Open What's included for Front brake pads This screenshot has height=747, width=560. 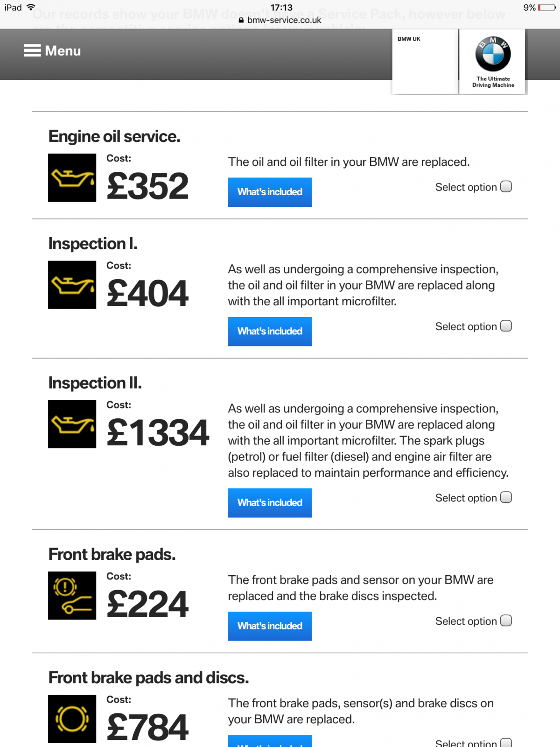[x=270, y=626]
